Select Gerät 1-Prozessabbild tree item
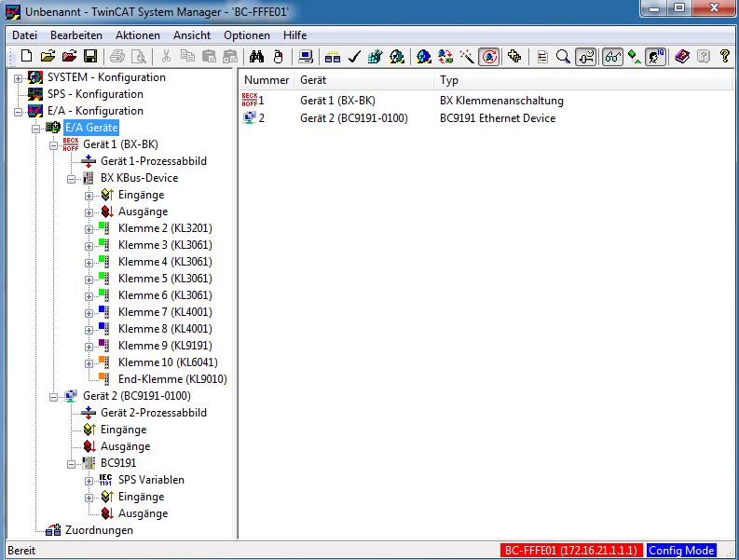Screen dimensions: 739x560 click(154, 161)
